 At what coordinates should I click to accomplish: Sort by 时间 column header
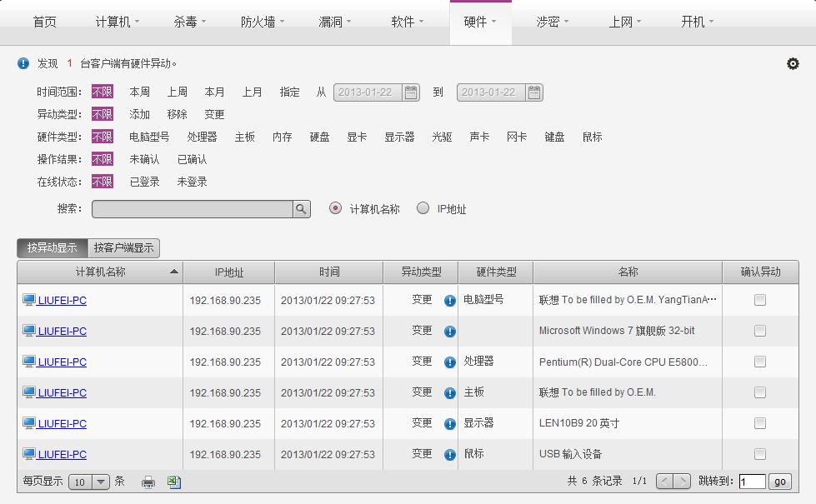tap(329, 272)
